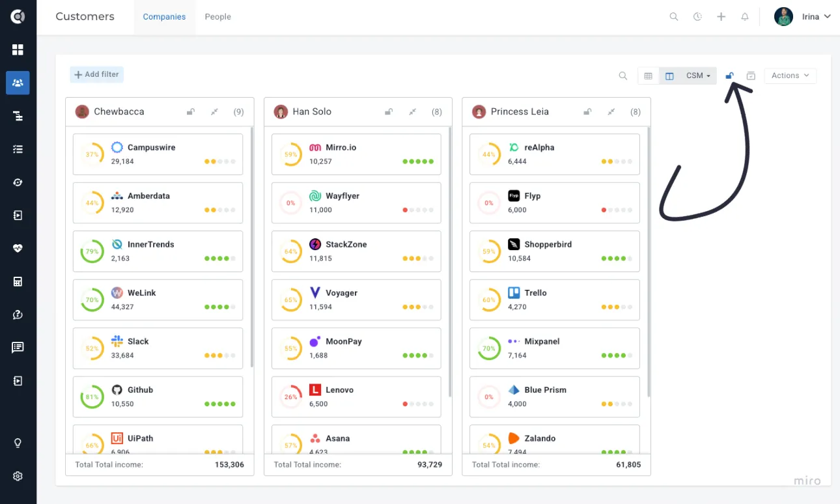
Task: Toggle the lock on Han Solo column
Action: pyautogui.click(x=389, y=112)
